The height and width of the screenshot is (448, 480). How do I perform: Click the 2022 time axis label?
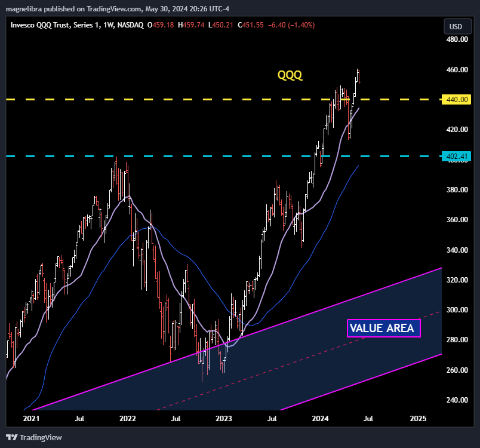tap(128, 418)
